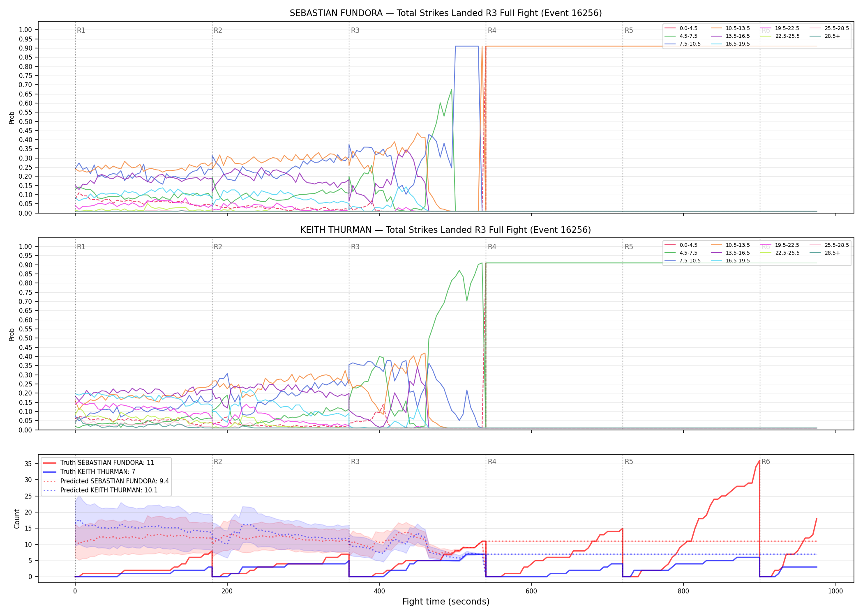Image resolution: width=863 pixels, height=616 pixels.
Task: Click the '400' x-axis tick label
Action: [379, 591]
